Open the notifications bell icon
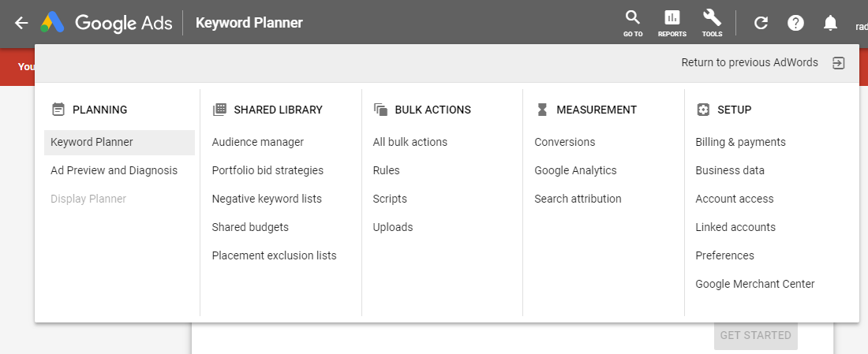The image size is (868, 354). 830,23
